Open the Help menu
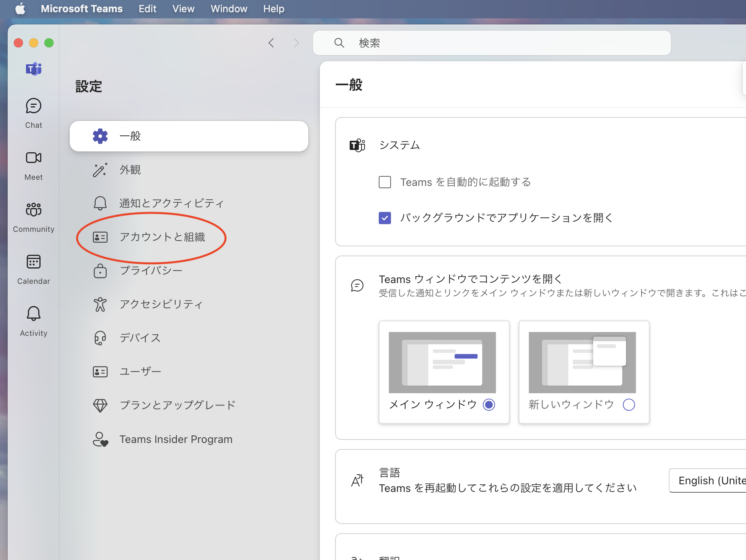 (x=274, y=8)
